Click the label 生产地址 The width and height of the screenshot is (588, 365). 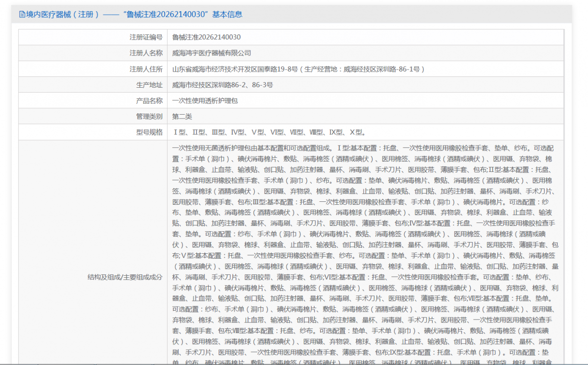pos(149,85)
